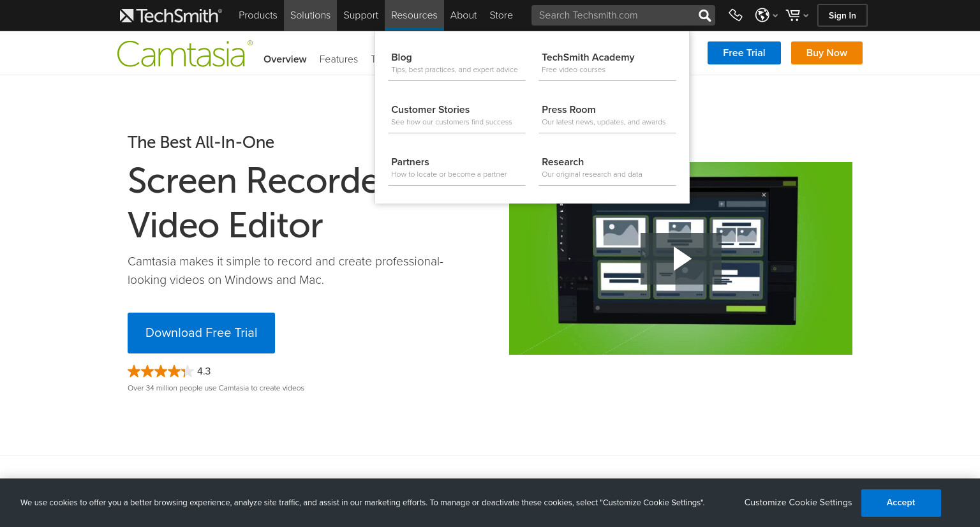
Task: Open the globe language selector
Action: click(x=766, y=15)
